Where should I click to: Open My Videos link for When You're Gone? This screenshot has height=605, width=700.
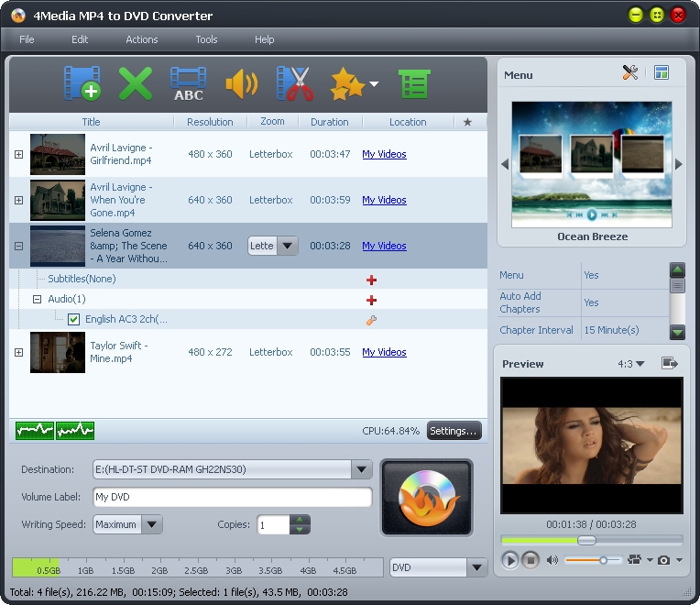coord(384,200)
